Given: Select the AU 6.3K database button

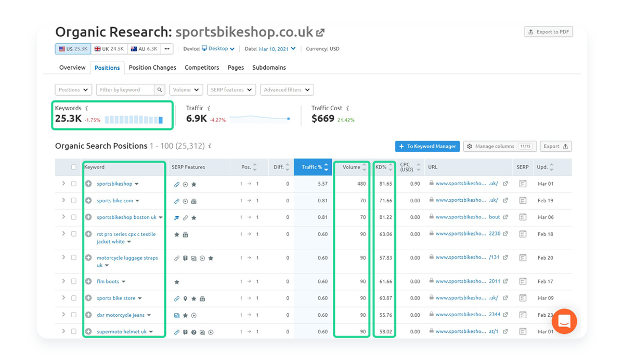Looking at the screenshot, I should click(144, 49).
